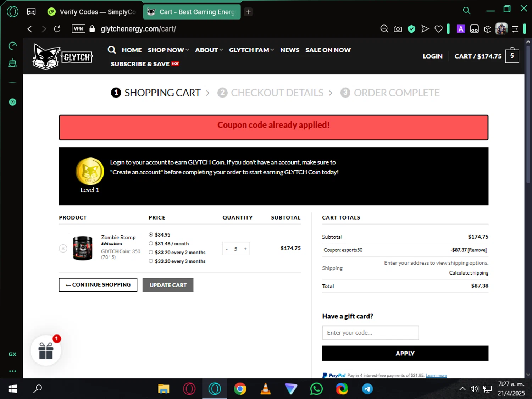
Task: Click the GX label in sidebar
Action: click(x=12, y=354)
